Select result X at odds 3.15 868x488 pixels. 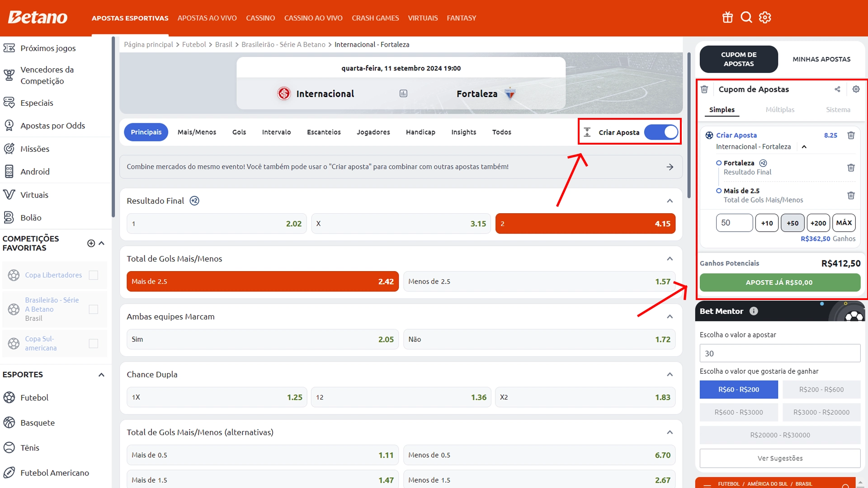coord(401,224)
